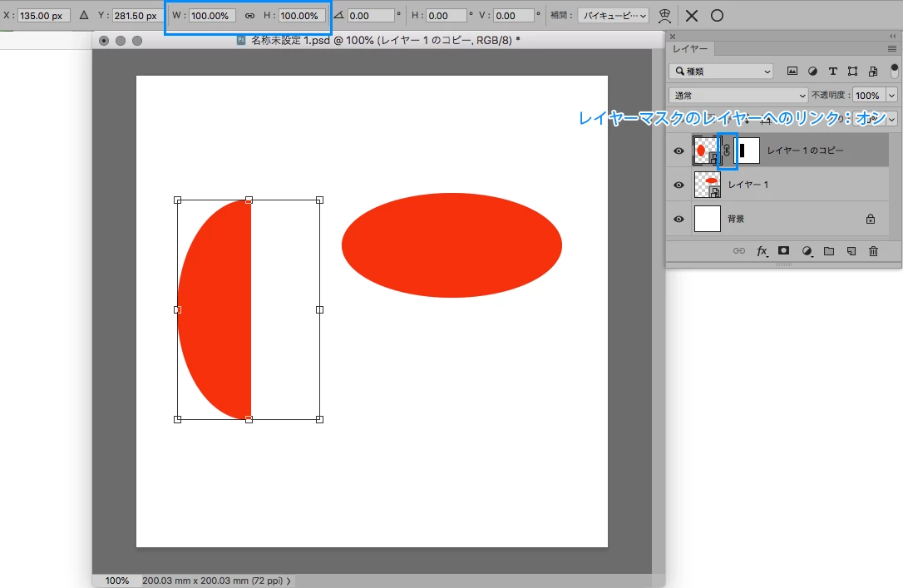Add a layer mask from panel bottom

pyautogui.click(x=784, y=250)
